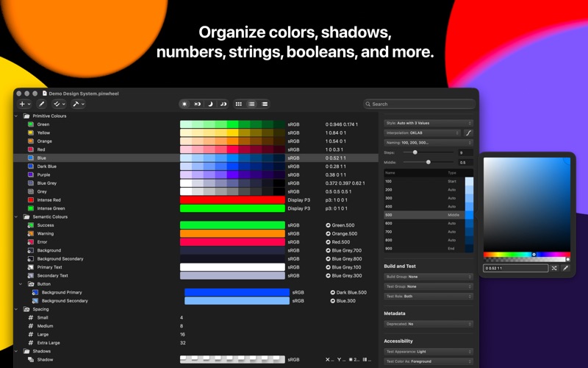Open the Naming 100, 200, 300 dropdown
This screenshot has height=368, width=588.
[x=429, y=143]
